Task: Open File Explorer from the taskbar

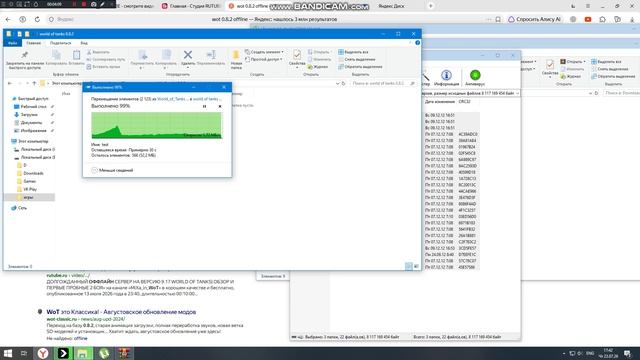Action: (82, 353)
